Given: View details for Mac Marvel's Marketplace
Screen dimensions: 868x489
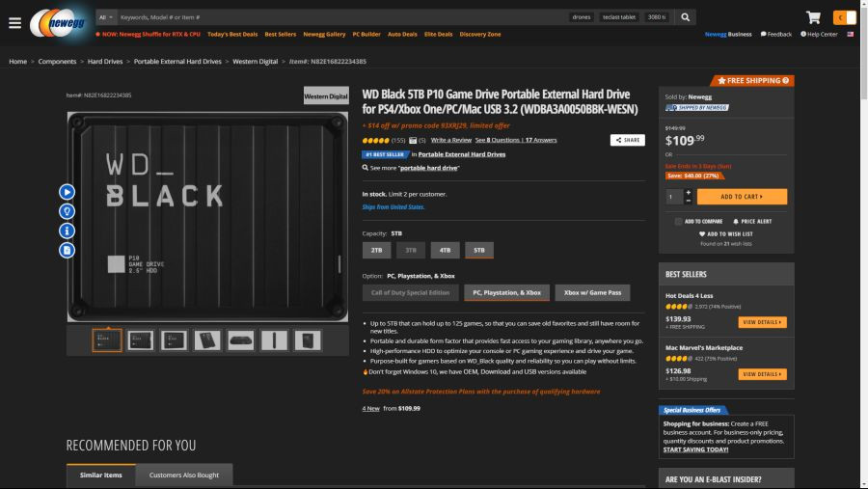Looking at the screenshot, I should (762, 374).
